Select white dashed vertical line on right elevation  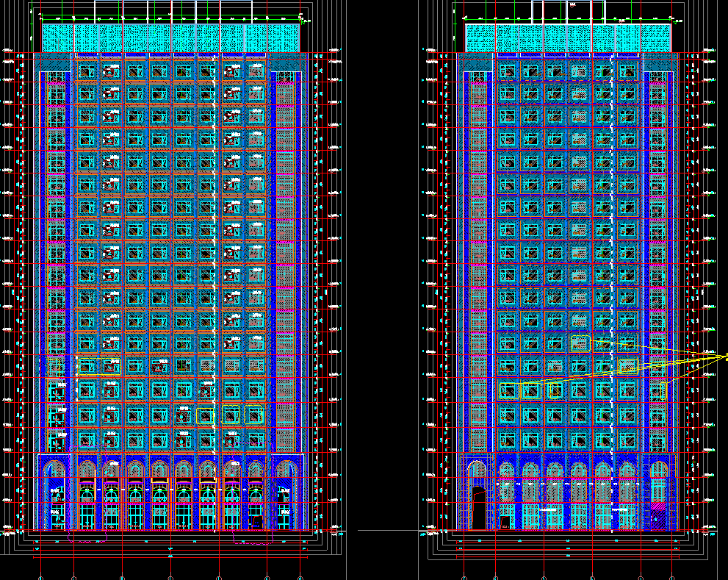click(613, 221)
